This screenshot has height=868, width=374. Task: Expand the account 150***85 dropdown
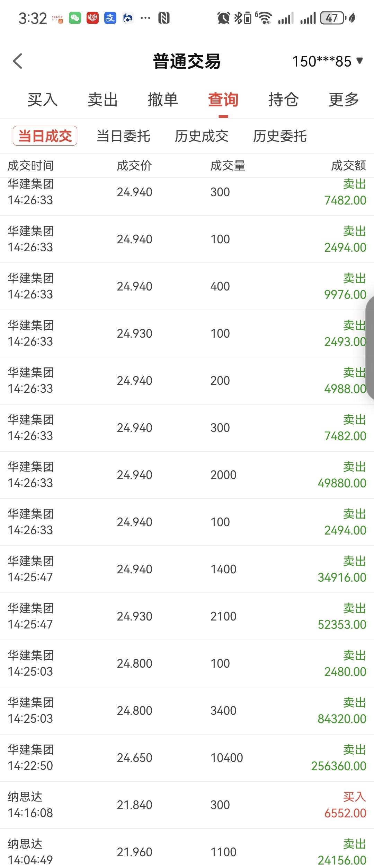point(328,61)
